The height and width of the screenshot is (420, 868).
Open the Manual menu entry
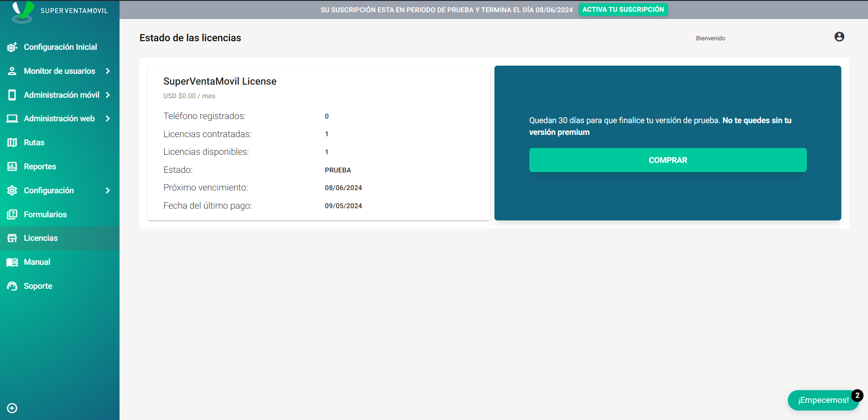click(60, 262)
